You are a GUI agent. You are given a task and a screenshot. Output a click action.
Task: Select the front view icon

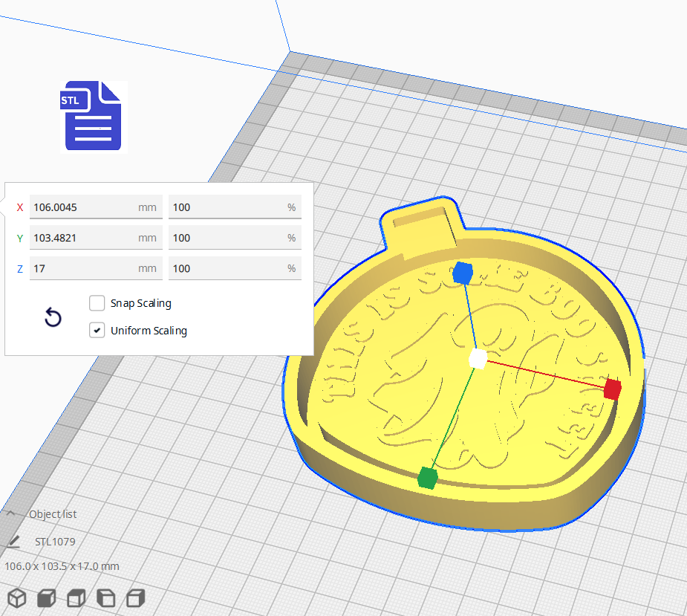click(46, 598)
